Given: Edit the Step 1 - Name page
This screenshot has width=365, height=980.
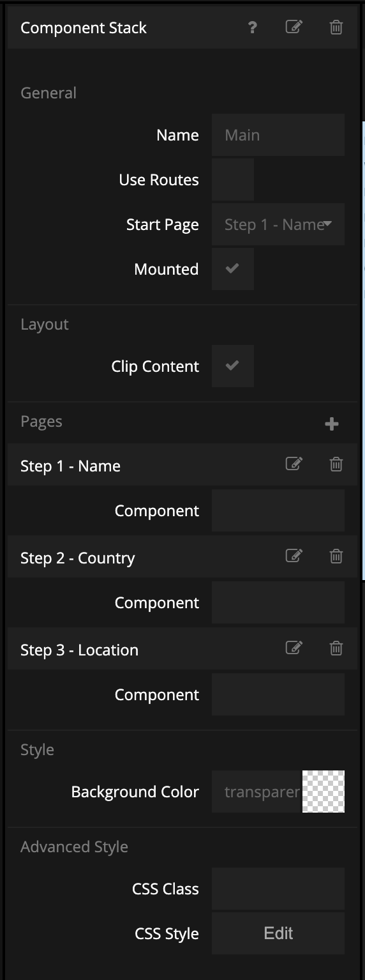Looking at the screenshot, I should [294, 464].
